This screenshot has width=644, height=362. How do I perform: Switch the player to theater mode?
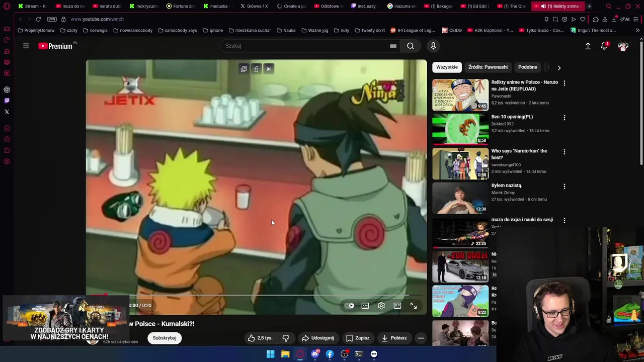click(397, 306)
